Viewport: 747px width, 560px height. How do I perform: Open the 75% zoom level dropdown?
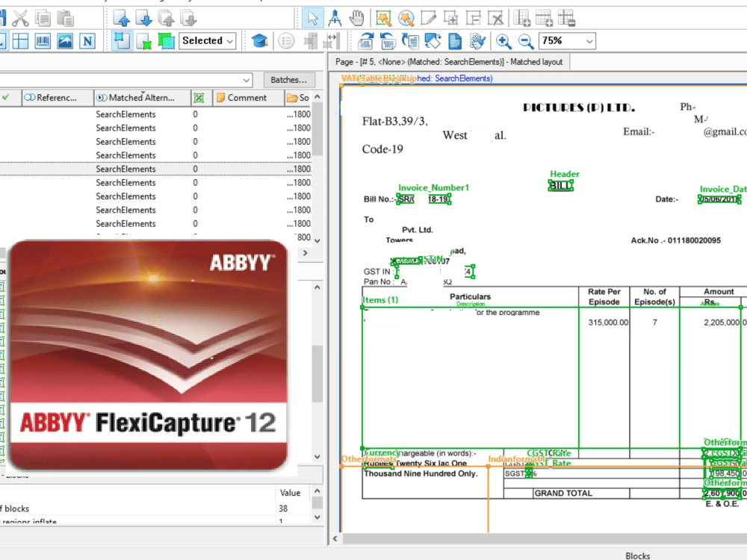pos(588,41)
